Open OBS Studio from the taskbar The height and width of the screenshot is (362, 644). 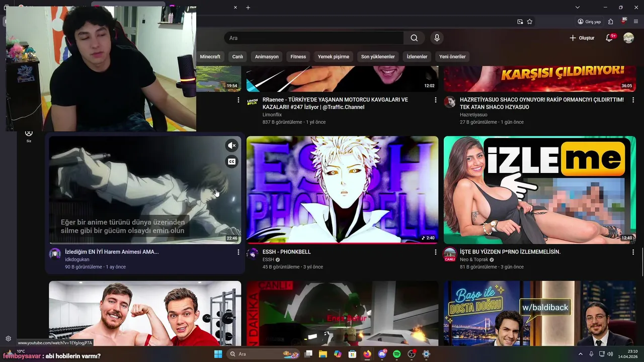[412, 354]
